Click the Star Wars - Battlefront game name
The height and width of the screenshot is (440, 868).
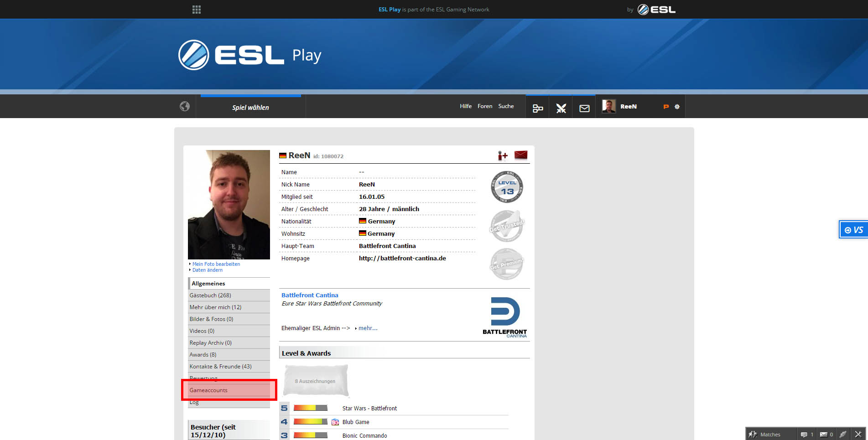pyautogui.click(x=369, y=409)
